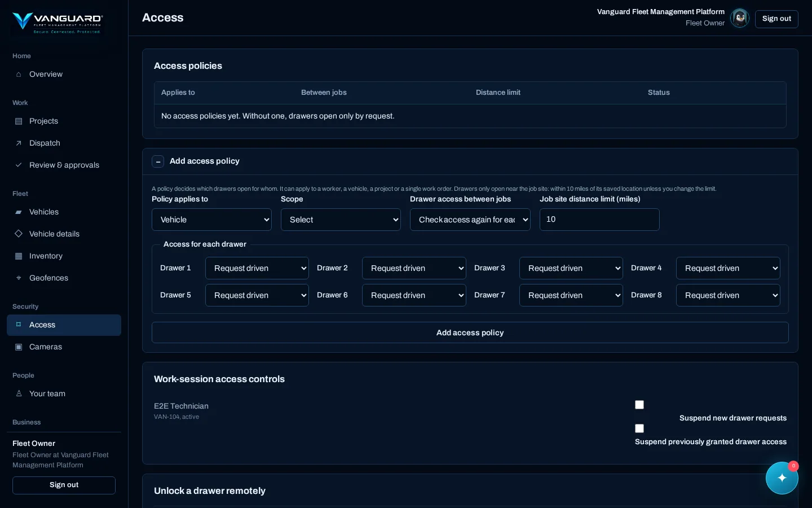Open the Drawer 7 access dropdown

(x=571, y=295)
